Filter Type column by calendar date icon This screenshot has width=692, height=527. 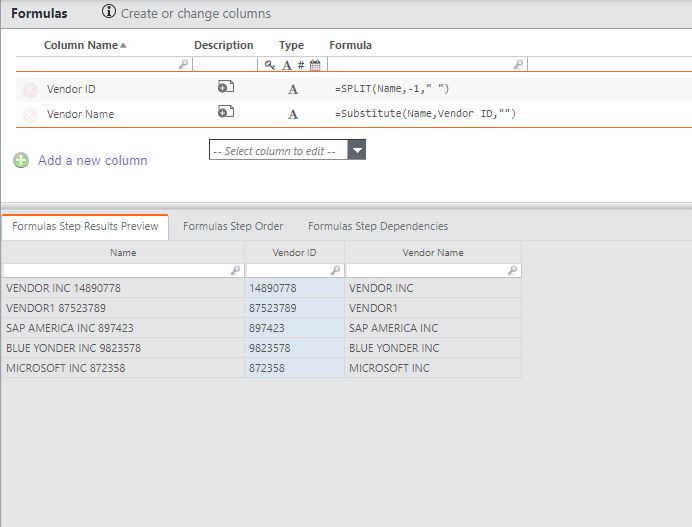coord(315,65)
